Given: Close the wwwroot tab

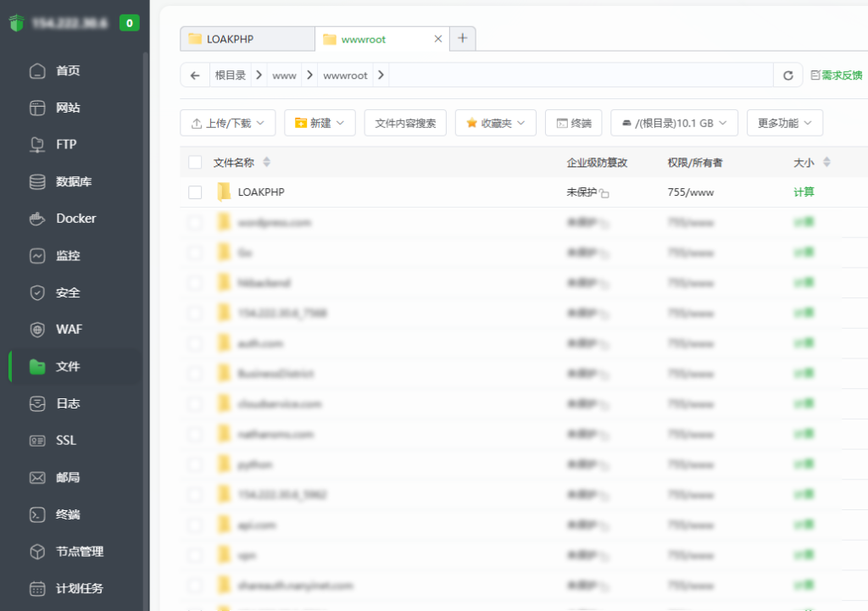Looking at the screenshot, I should pos(438,39).
